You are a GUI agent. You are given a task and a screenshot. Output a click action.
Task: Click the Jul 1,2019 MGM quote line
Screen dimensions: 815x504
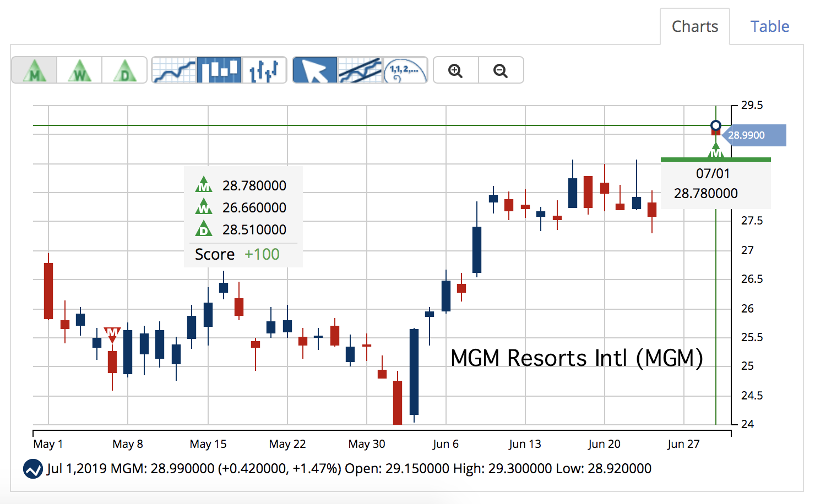(349, 469)
